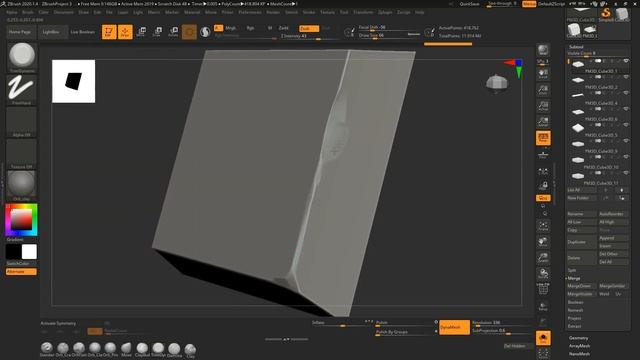Click the Zoom document icon

coord(543,90)
